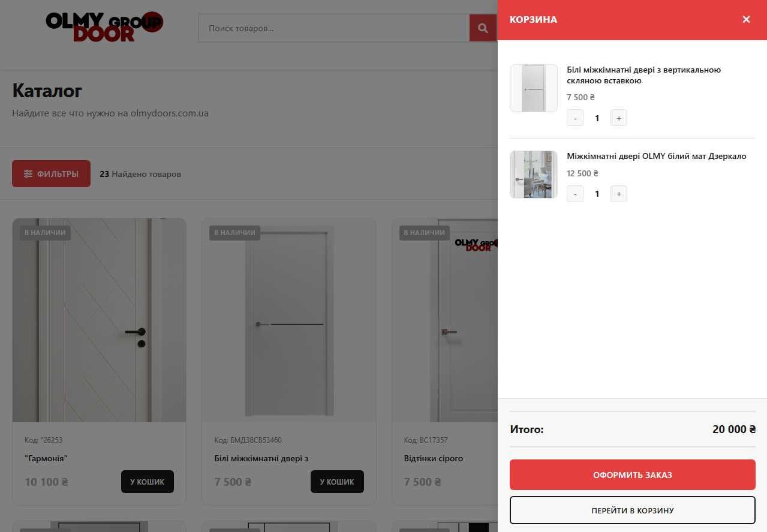Screen dimensions: 767x532
Task: Close the Корзина cart panel
Action: pyautogui.click(x=746, y=19)
